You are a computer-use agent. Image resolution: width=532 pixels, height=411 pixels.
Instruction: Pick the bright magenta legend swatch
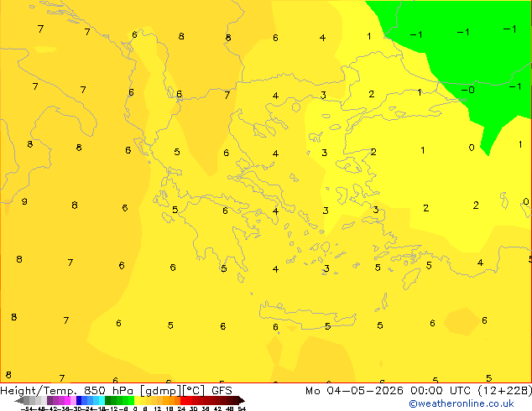(x=67, y=400)
